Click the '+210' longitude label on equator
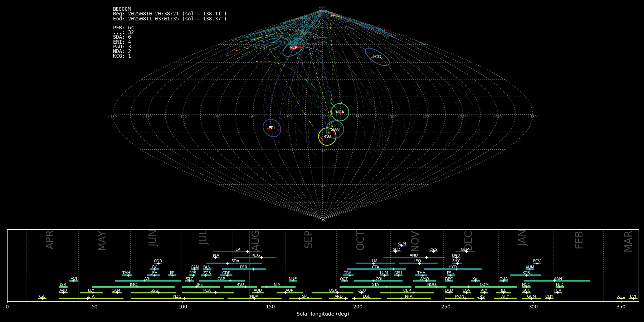The image size is (644, 322). tap(497, 117)
